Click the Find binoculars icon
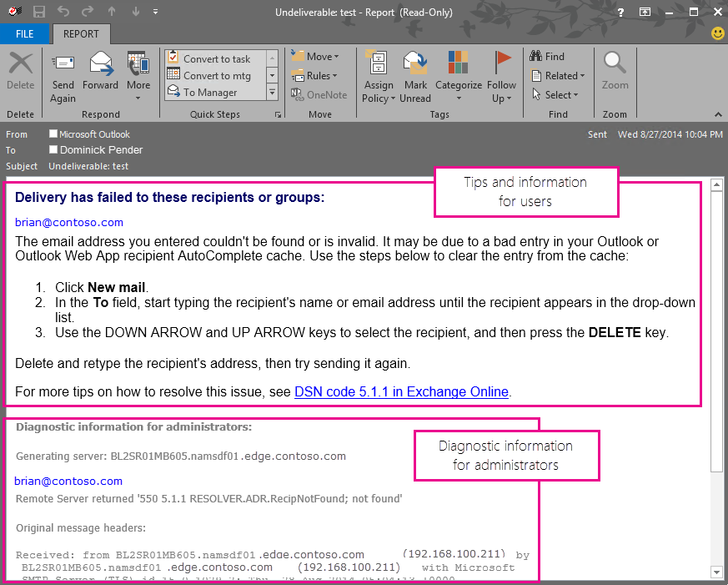Screen dimensions: 728x585 pyautogui.click(x=535, y=56)
